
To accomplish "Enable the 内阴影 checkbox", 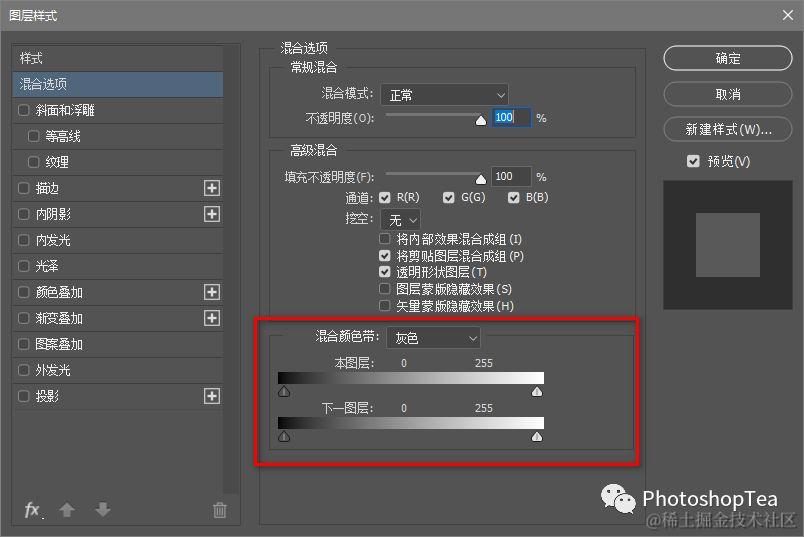I will tap(24, 214).
